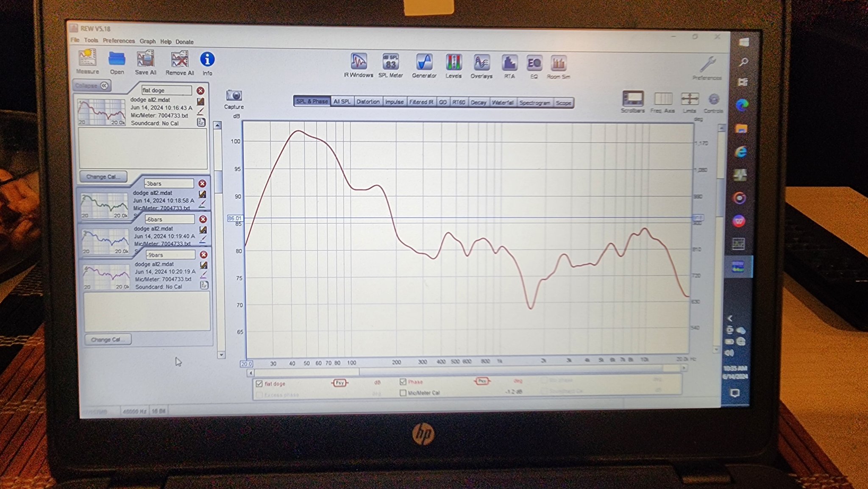This screenshot has height=489, width=868.
Task: Switch to the Spectrogram tab
Action: click(535, 103)
